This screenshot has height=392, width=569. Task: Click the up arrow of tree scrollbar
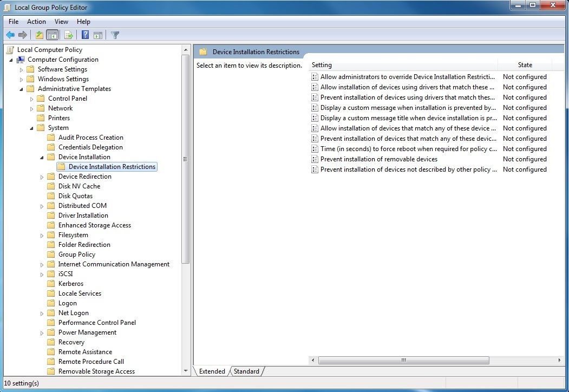coord(186,50)
